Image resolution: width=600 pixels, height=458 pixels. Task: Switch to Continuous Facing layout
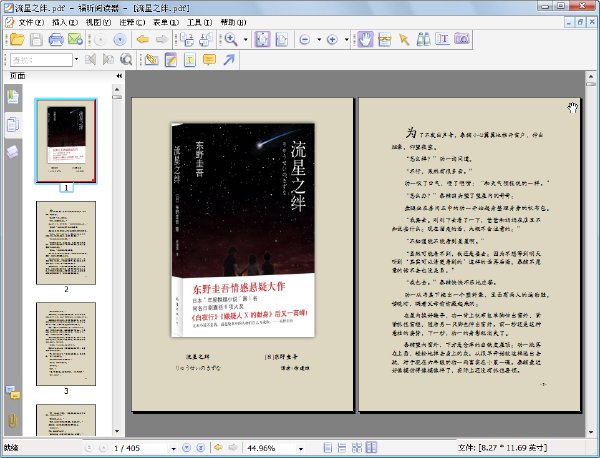tap(357, 448)
